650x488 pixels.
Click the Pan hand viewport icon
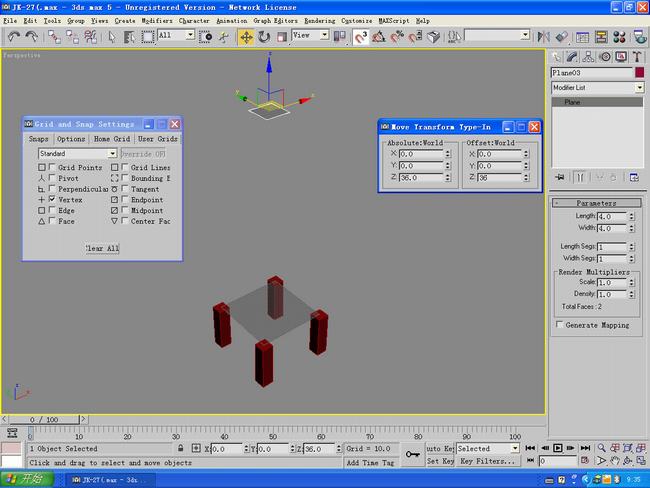click(615, 461)
